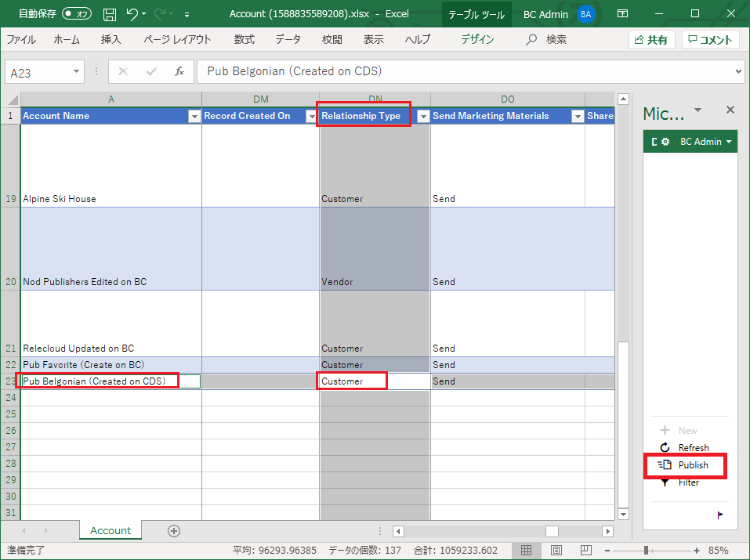Screen dimensions: 750x560
Task: Switch to Page Break Preview in the status bar
Action: click(585, 551)
